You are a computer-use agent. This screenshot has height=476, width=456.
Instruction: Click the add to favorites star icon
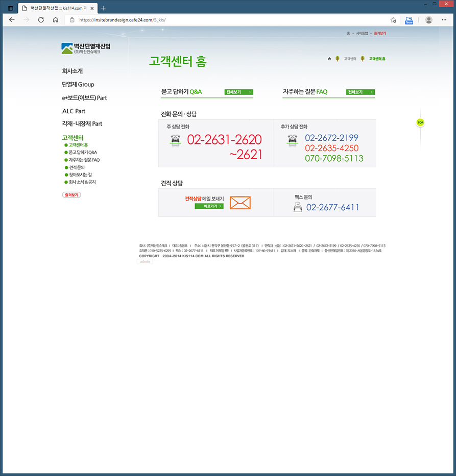click(x=393, y=20)
